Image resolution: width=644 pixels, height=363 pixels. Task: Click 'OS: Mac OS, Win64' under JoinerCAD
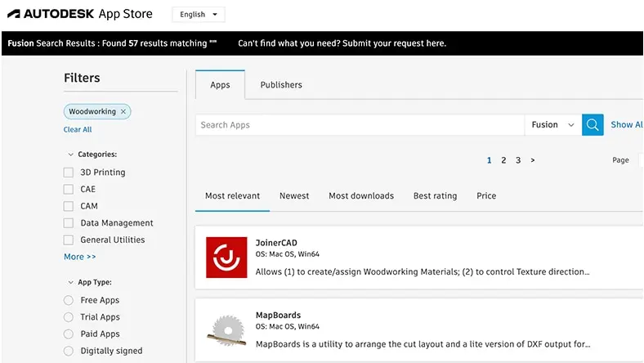click(x=287, y=254)
